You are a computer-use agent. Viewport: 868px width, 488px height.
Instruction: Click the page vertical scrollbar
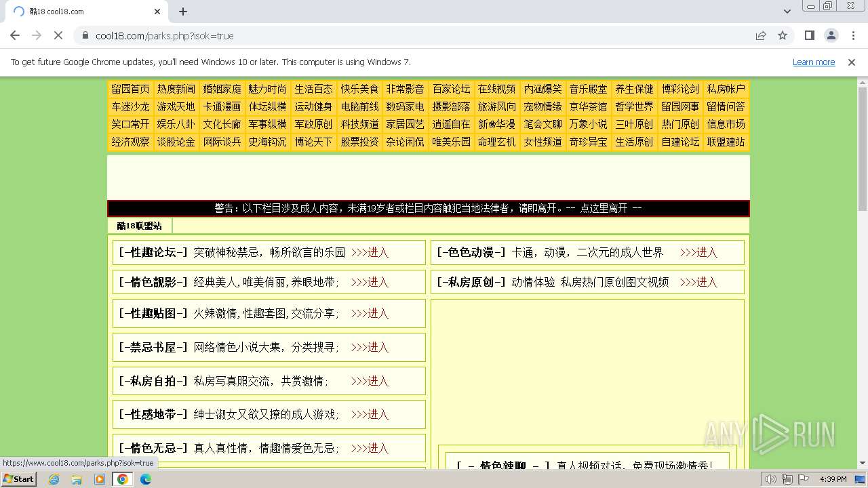[863, 149]
